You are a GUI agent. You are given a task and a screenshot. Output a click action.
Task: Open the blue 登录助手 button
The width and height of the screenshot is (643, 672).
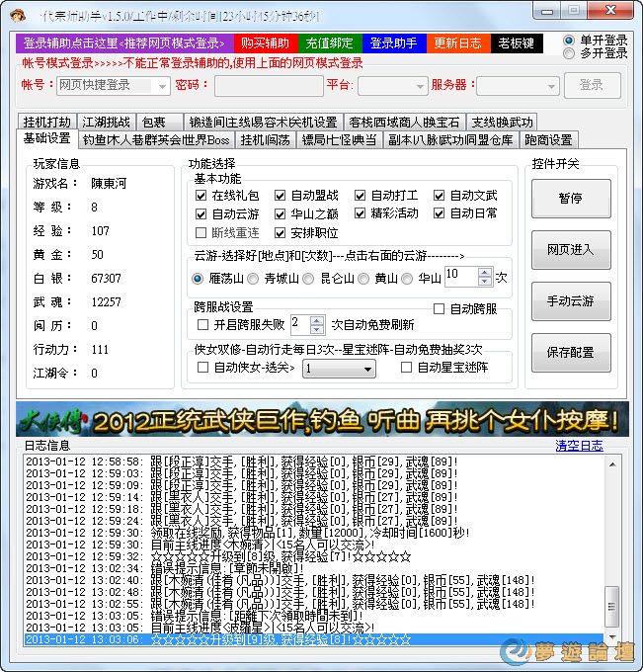[393, 43]
